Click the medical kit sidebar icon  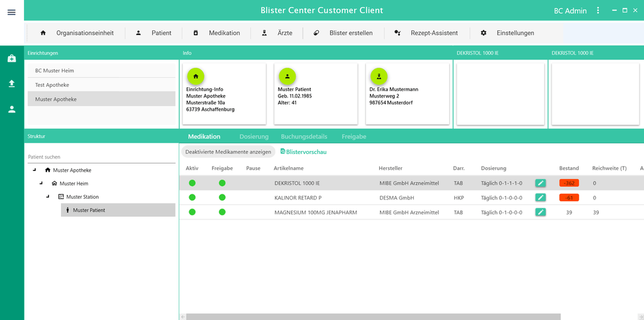12,58
